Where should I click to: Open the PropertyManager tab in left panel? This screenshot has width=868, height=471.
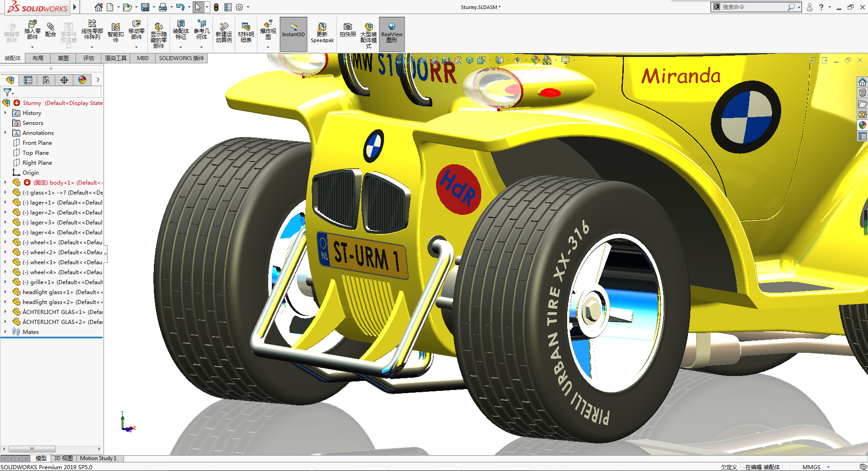tap(28, 80)
